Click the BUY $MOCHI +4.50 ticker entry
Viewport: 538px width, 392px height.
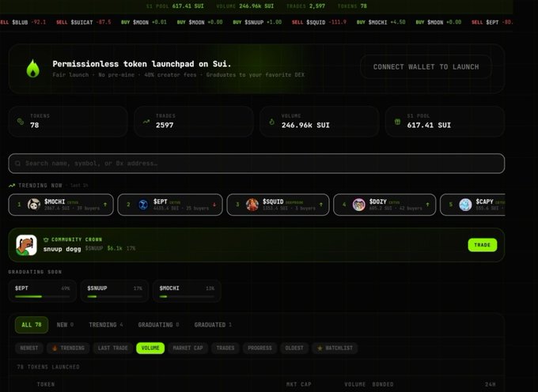pos(381,22)
